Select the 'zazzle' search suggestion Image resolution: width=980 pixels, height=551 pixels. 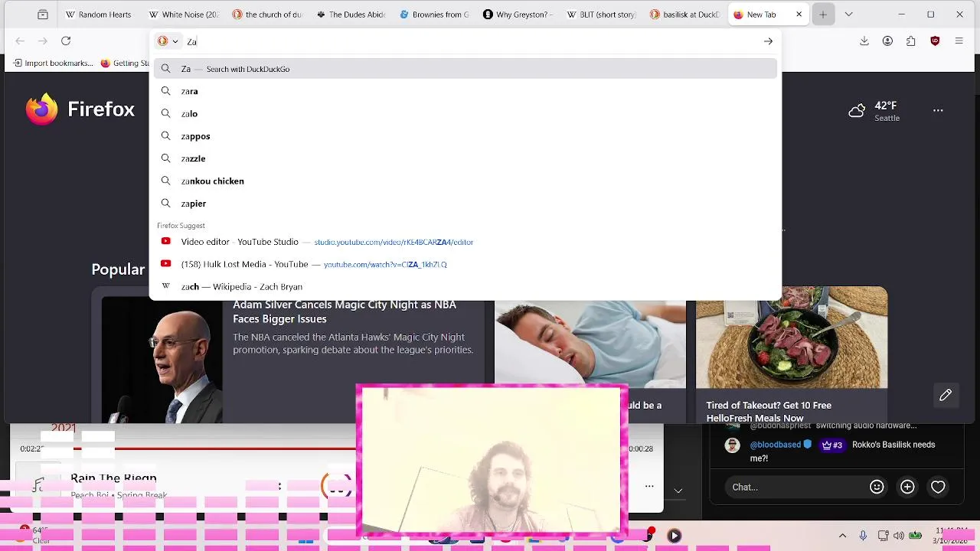click(x=465, y=158)
